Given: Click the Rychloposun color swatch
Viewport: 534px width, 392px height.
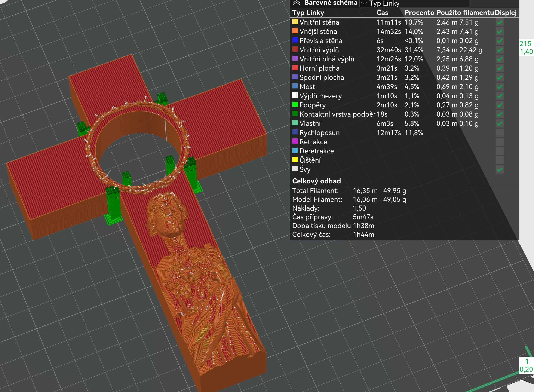Looking at the screenshot, I should pos(295,132).
